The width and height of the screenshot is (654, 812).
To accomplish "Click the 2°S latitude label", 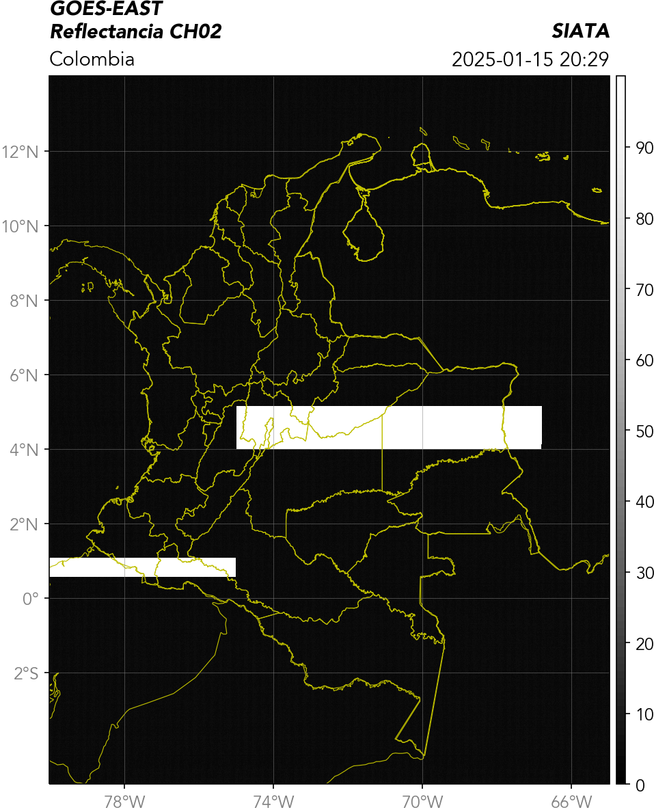I will [x=26, y=674].
